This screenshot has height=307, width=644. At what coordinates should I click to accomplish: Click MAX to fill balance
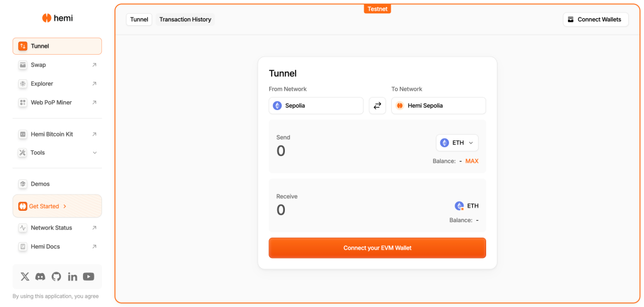(x=472, y=161)
